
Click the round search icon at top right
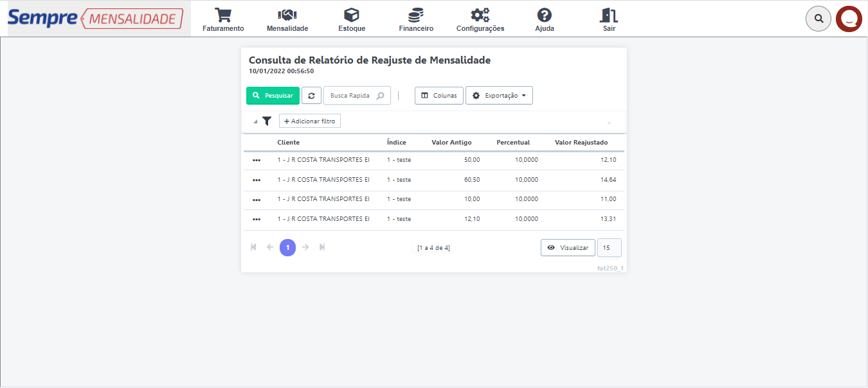818,19
